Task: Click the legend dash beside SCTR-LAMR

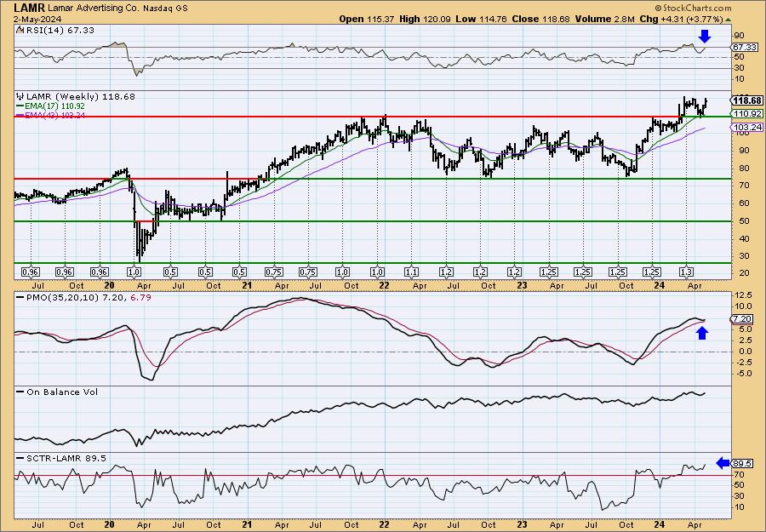Action: pos(20,458)
